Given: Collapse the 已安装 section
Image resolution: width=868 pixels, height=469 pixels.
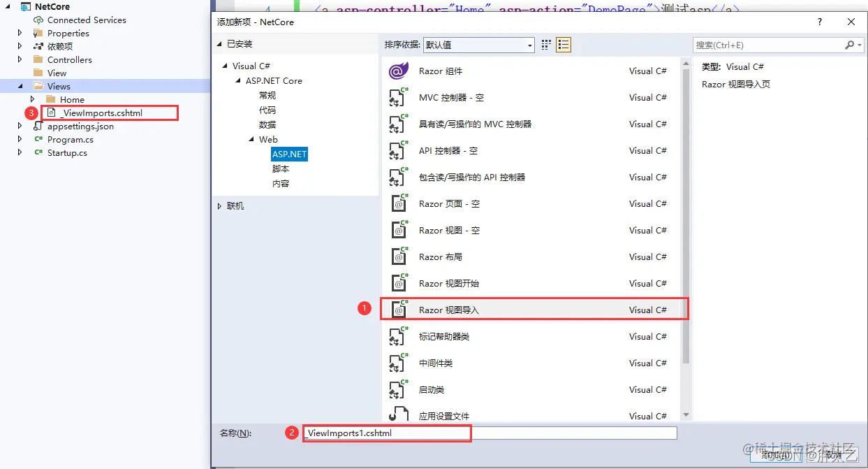Looking at the screenshot, I should [x=219, y=44].
